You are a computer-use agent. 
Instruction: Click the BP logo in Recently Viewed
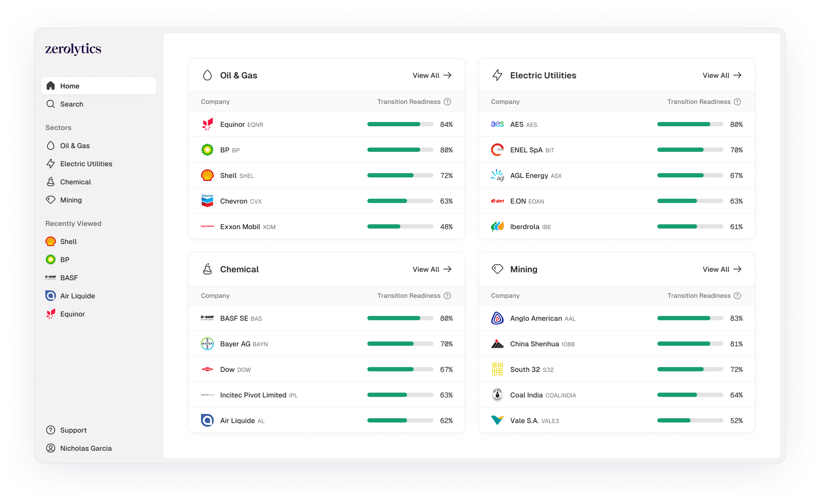[50, 259]
